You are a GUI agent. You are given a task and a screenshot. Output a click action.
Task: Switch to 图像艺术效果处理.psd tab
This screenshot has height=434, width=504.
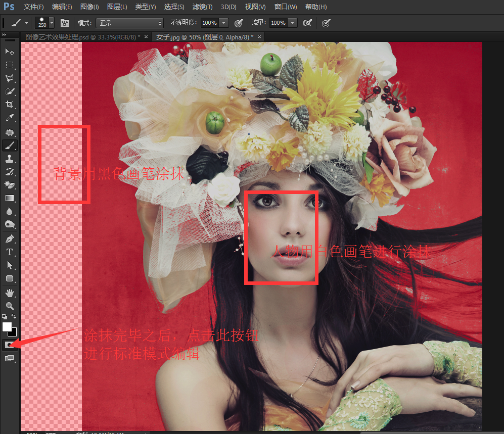tap(82, 37)
